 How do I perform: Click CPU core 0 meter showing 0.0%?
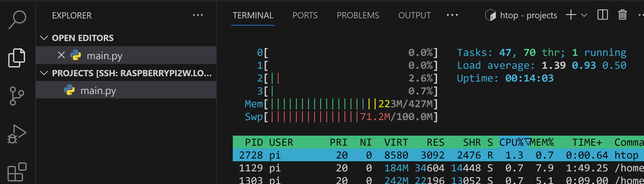(x=348, y=53)
